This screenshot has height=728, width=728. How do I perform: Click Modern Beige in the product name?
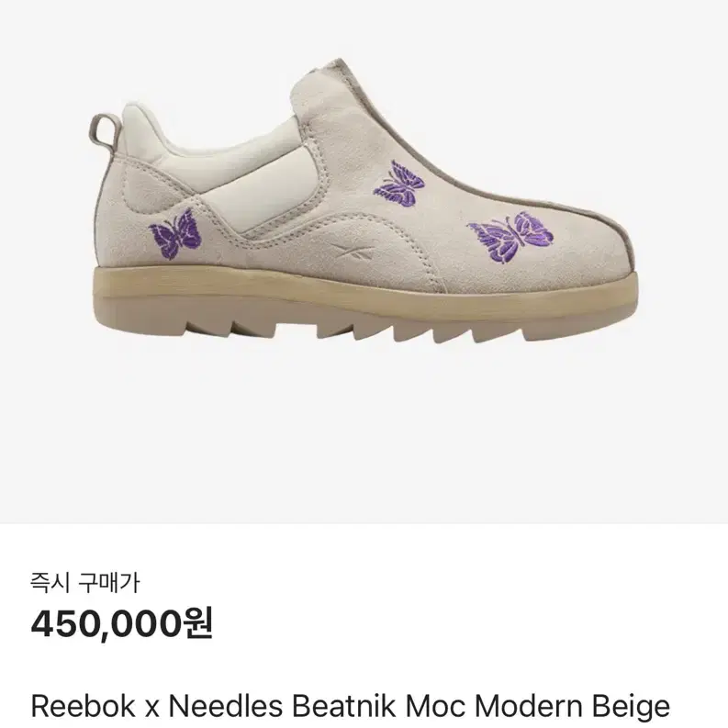coord(573,707)
